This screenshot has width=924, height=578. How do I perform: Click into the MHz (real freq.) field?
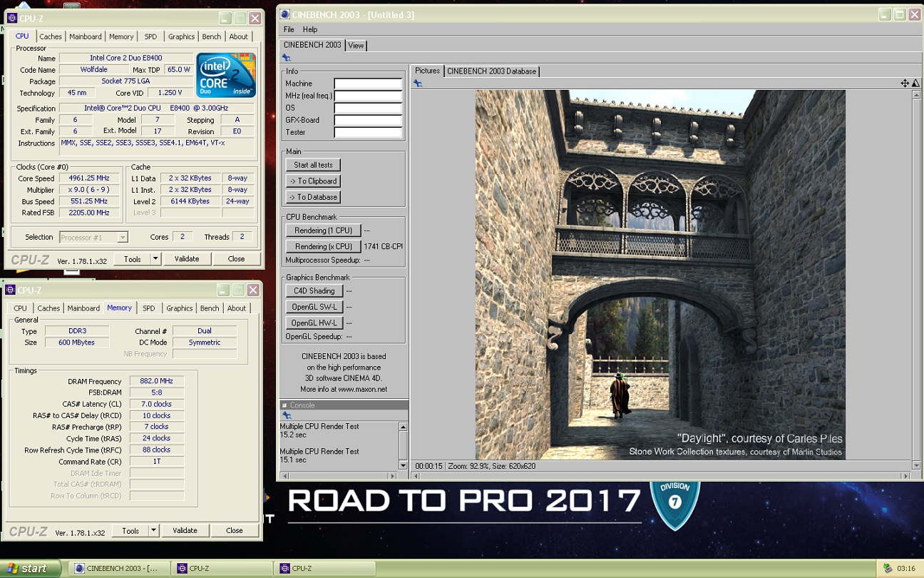368,96
